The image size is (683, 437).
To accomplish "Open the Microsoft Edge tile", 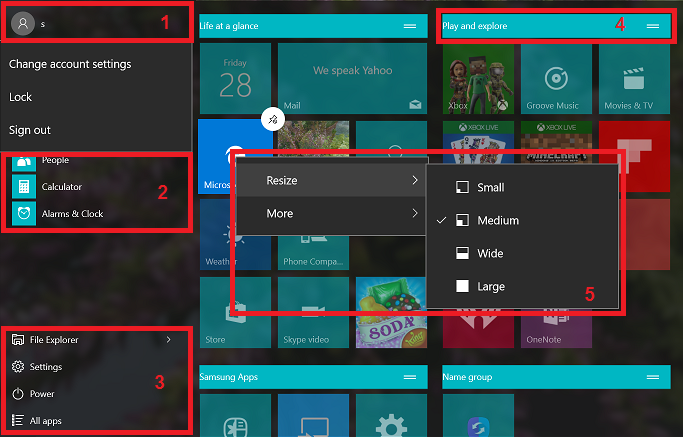I will [217, 157].
